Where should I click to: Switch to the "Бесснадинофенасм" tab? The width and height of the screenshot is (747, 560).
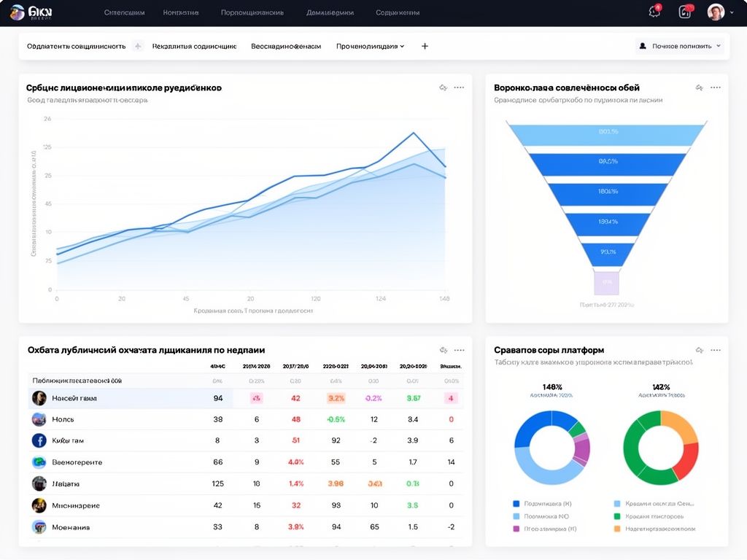(x=286, y=46)
